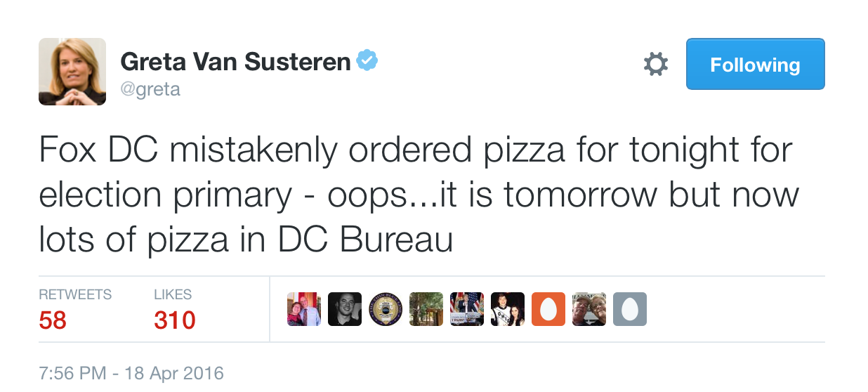Open the @greta handle link

tap(150, 90)
